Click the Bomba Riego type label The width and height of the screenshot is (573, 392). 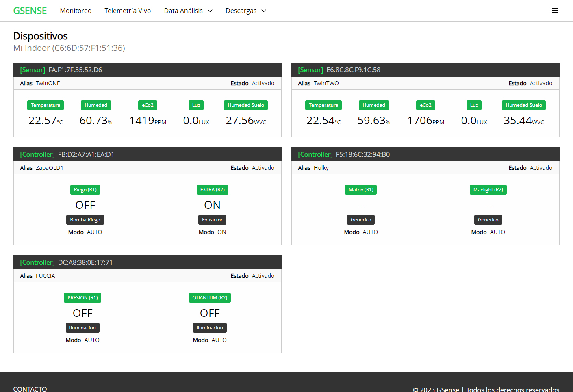pos(85,220)
